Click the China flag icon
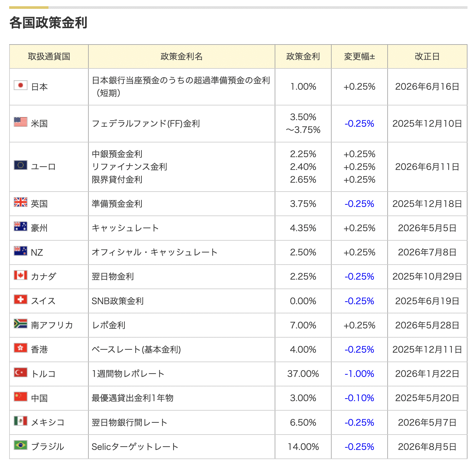The image size is (476, 465). [x=21, y=397]
